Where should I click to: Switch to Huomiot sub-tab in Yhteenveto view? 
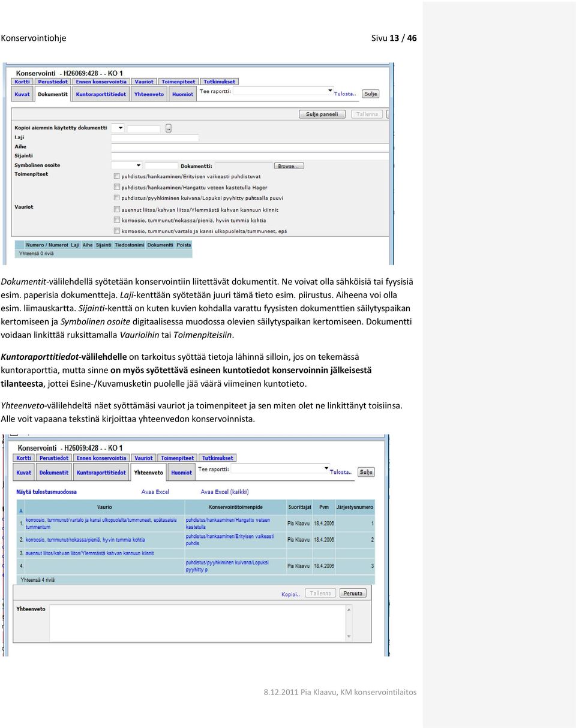(x=181, y=473)
